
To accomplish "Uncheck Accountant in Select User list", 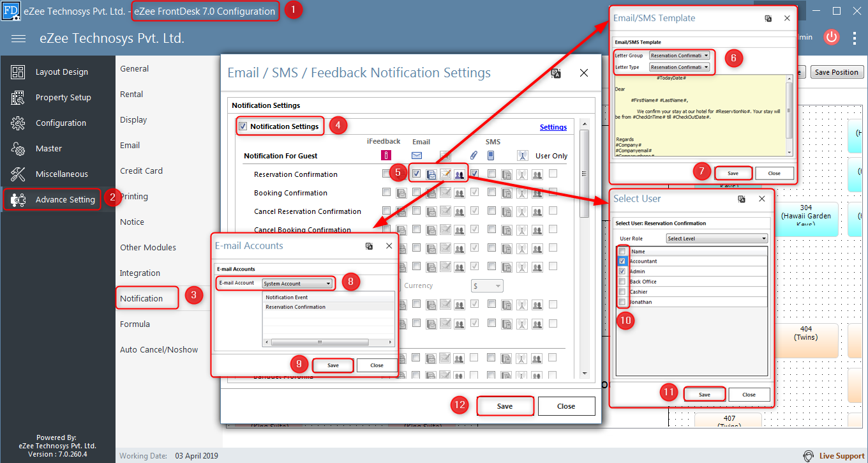I will pyautogui.click(x=622, y=261).
